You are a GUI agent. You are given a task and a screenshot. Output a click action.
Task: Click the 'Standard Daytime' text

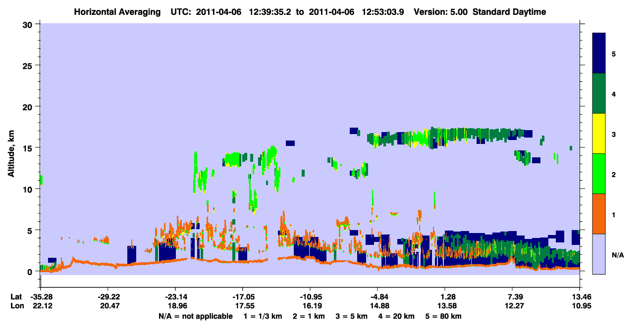[509, 12]
